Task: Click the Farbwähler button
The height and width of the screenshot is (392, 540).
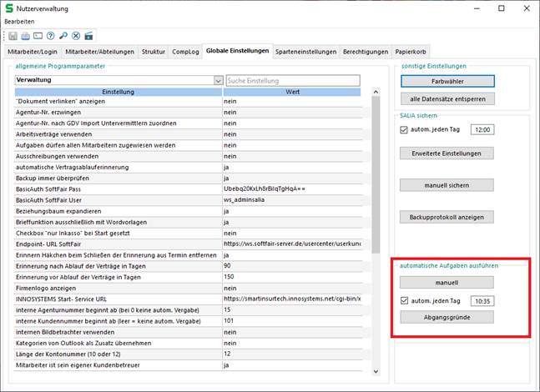Action: 447,81
